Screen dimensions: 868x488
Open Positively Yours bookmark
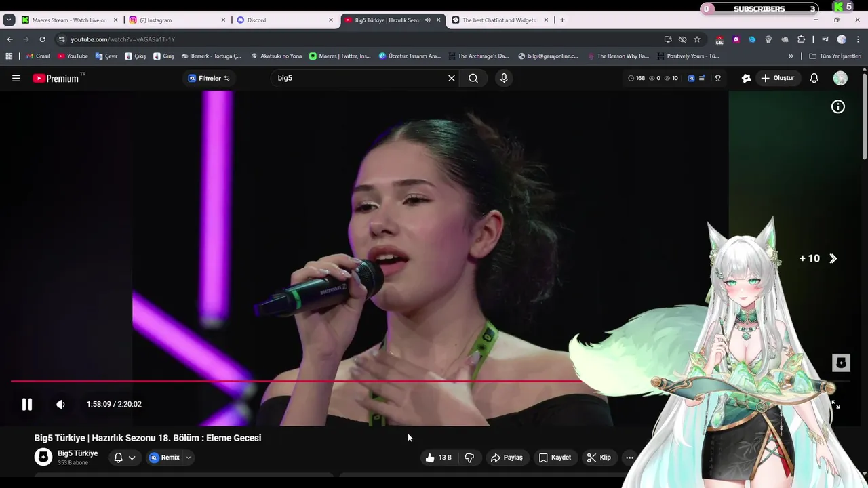coord(688,56)
